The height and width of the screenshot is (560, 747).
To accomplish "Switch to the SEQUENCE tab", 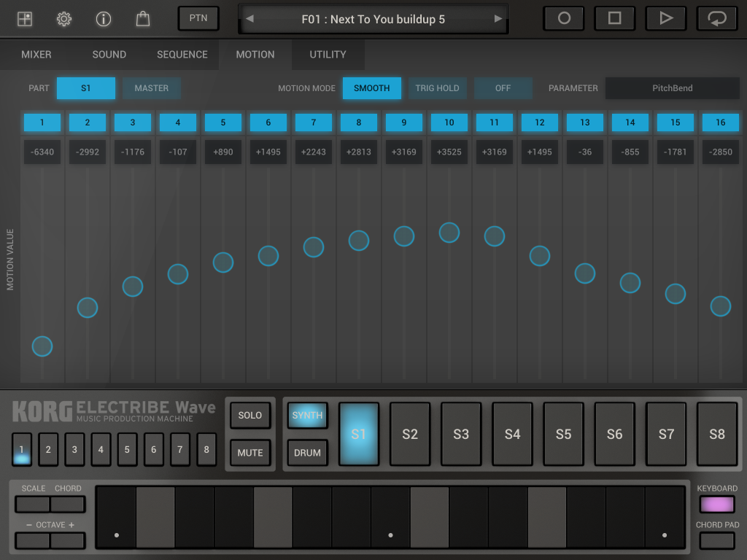I will pyautogui.click(x=182, y=55).
